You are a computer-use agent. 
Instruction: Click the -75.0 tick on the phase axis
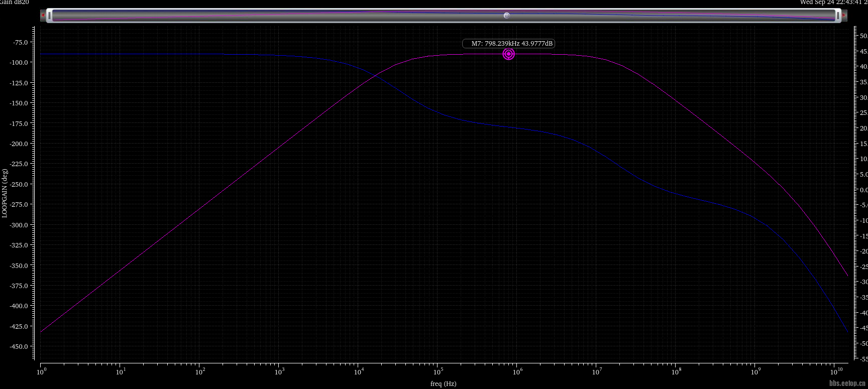(x=20, y=43)
